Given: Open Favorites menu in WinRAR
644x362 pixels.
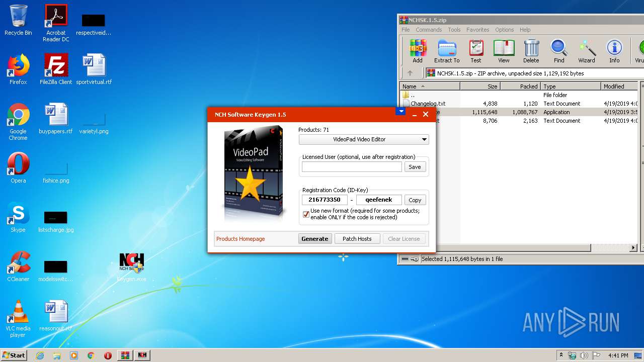Looking at the screenshot, I should tap(477, 30).
